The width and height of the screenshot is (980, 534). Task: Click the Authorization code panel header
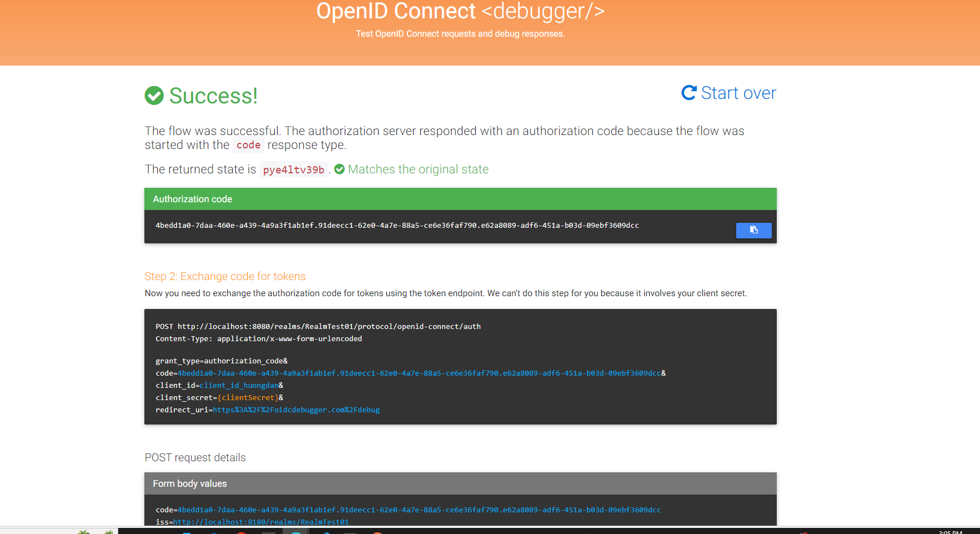point(460,199)
